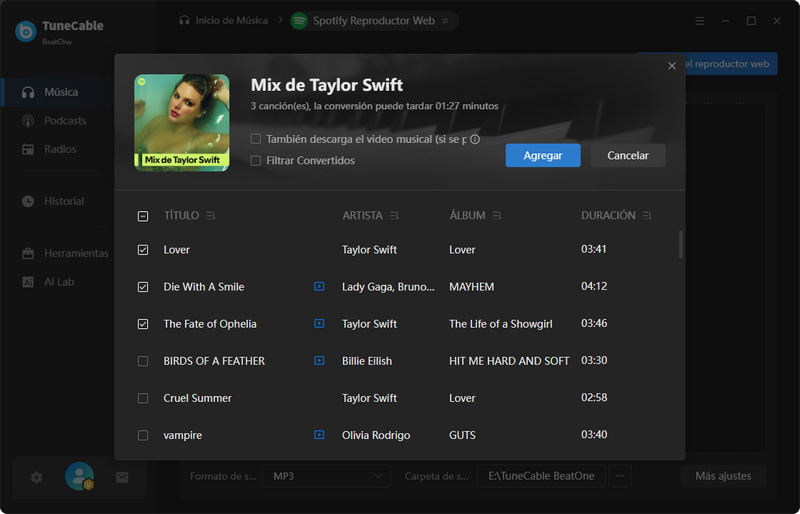Click the MAYHEM album cell

pos(471,287)
